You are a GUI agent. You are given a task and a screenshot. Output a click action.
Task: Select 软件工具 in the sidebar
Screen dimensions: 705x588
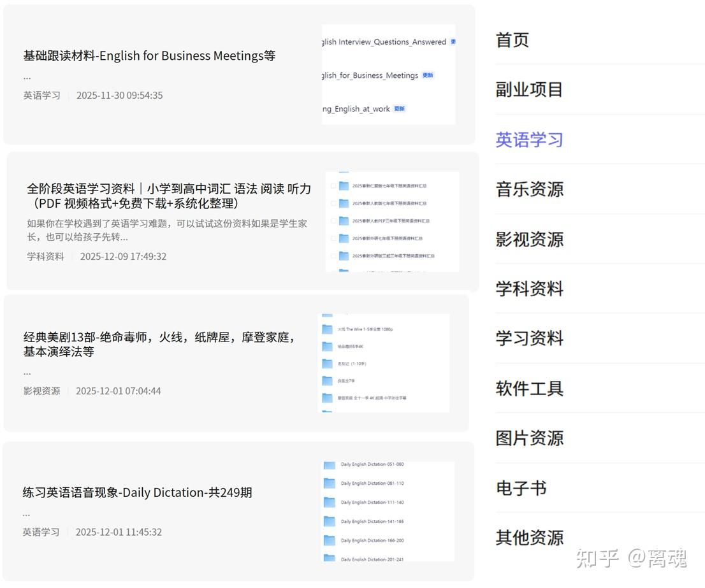tap(529, 388)
